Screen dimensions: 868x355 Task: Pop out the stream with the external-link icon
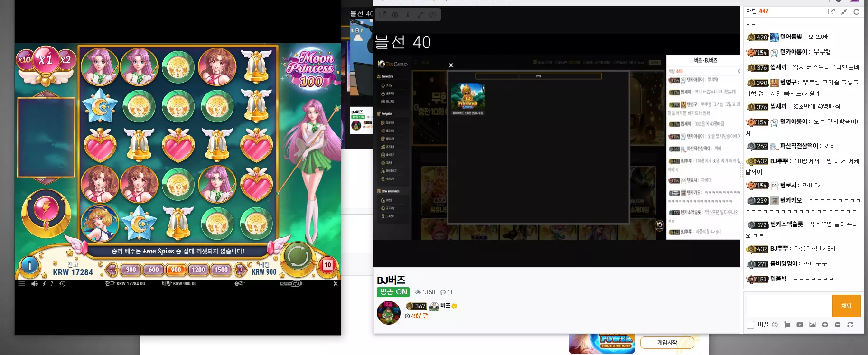(x=383, y=15)
